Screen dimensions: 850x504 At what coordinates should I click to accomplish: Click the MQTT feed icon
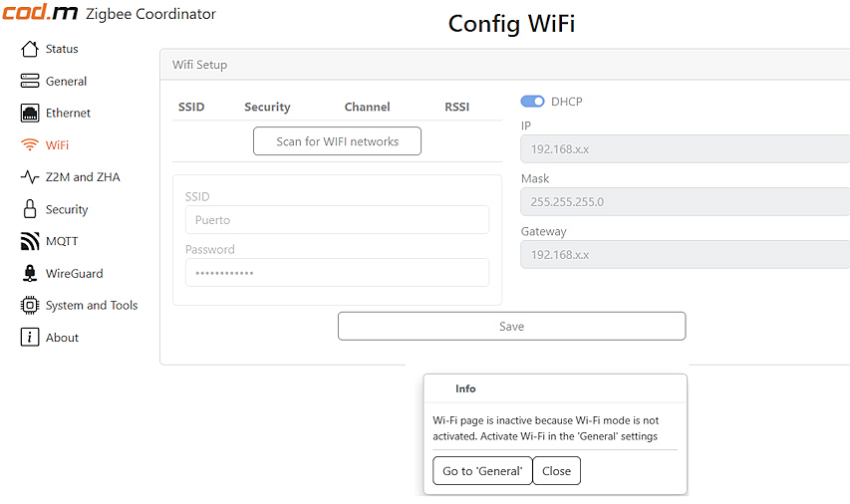pos(30,241)
